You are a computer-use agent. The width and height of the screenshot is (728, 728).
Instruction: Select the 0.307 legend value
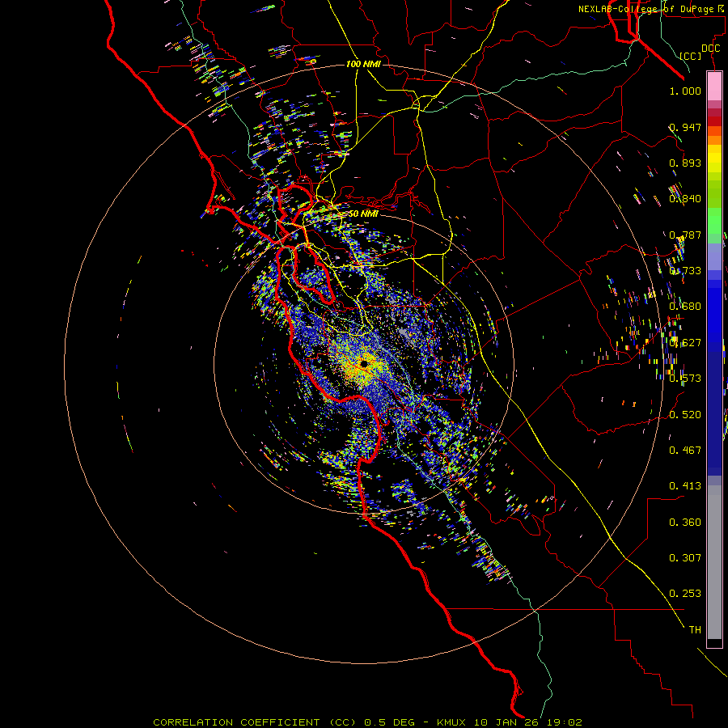coord(685,558)
